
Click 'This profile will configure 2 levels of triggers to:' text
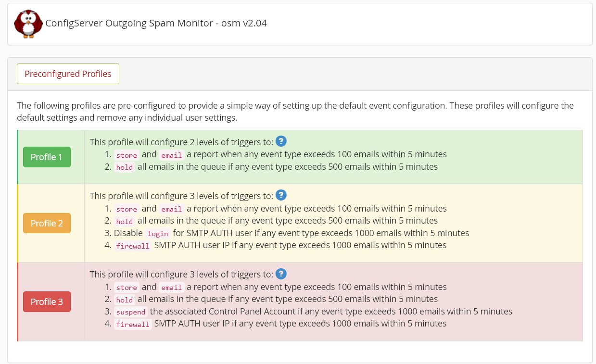pyautogui.click(x=181, y=142)
